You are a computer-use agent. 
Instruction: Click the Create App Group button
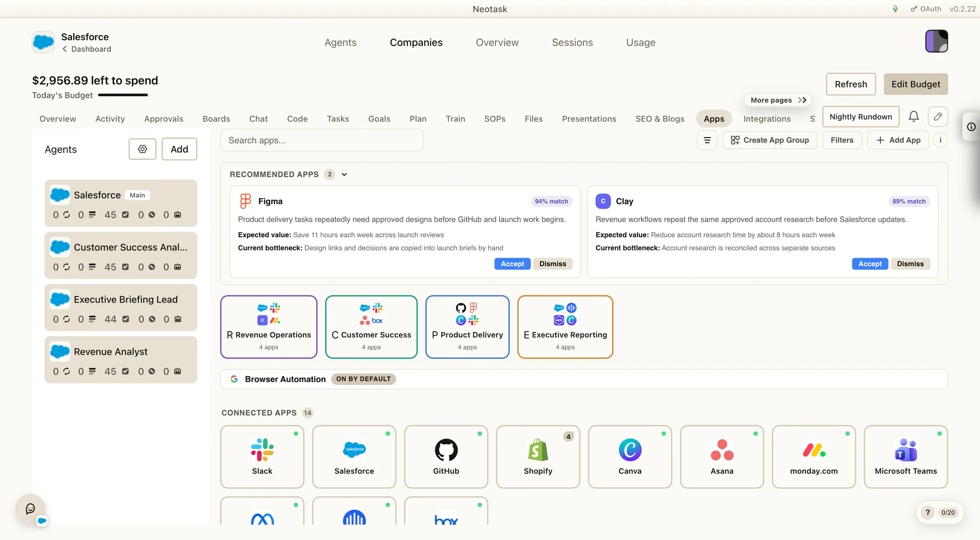[769, 140]
